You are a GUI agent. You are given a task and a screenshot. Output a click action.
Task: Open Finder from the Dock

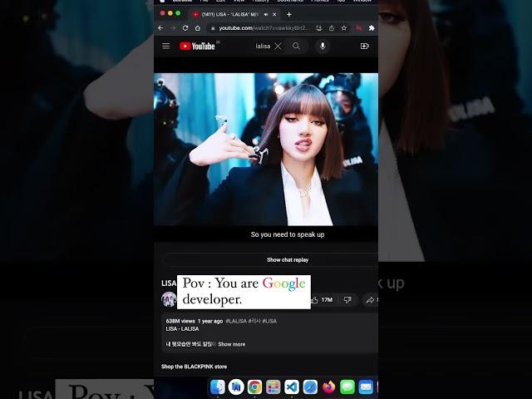(218, 387)
